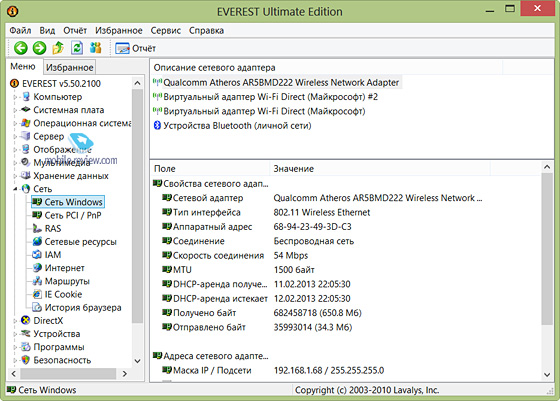Image resolution: width=560 pixels, height=401 pixels.
Task: Click the Refresh toolbar icon
Action: 77,48
